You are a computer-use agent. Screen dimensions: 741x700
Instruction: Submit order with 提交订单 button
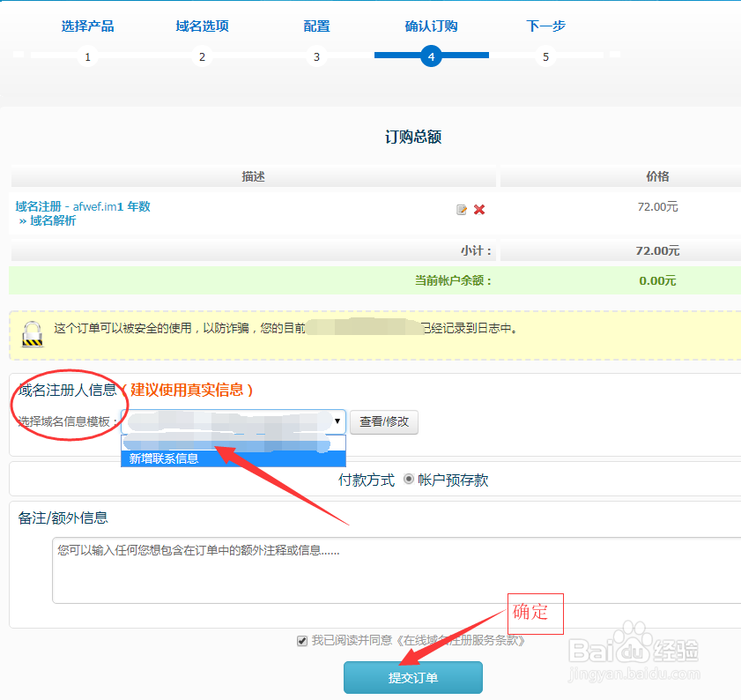413,677
